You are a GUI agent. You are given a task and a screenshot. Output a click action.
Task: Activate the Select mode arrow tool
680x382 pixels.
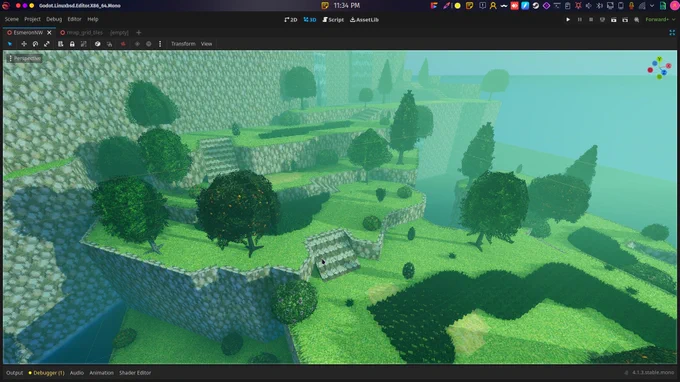pos(10,44)
